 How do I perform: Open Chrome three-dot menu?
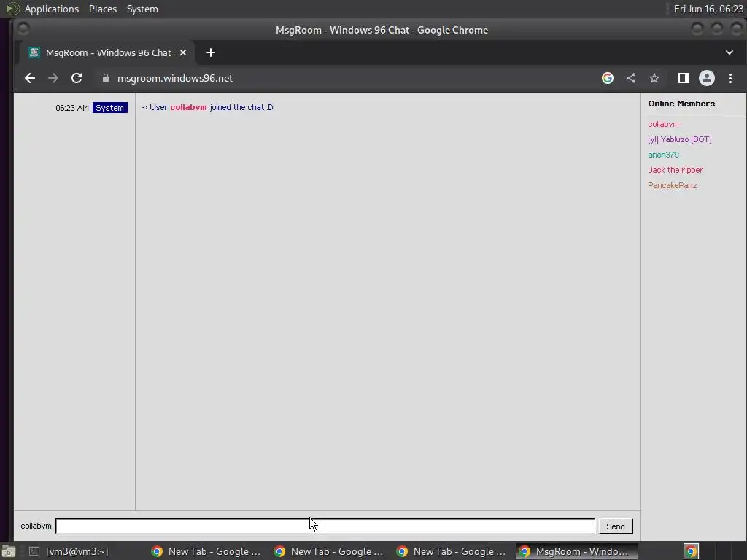[730, 78]
